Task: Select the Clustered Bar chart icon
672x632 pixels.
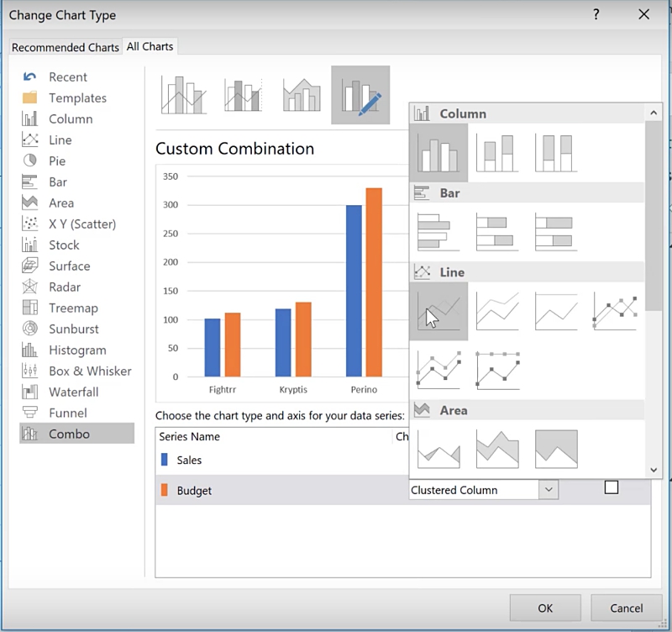Action: tap(438, 231)
